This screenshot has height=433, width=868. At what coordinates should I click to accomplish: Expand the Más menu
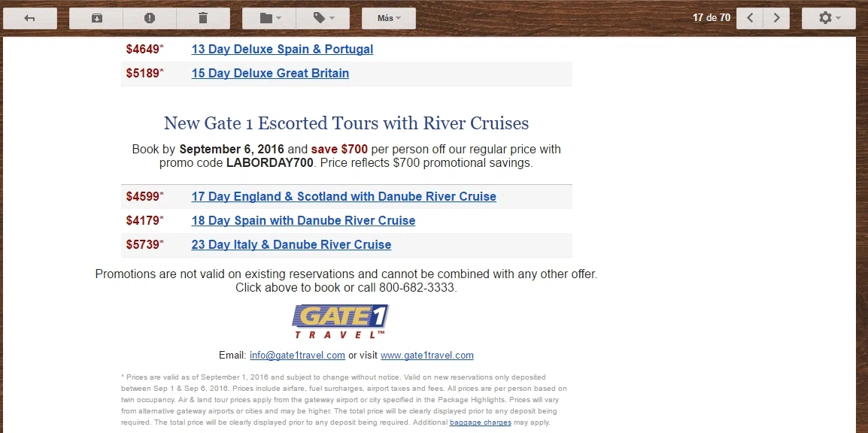tap(389, 18)
